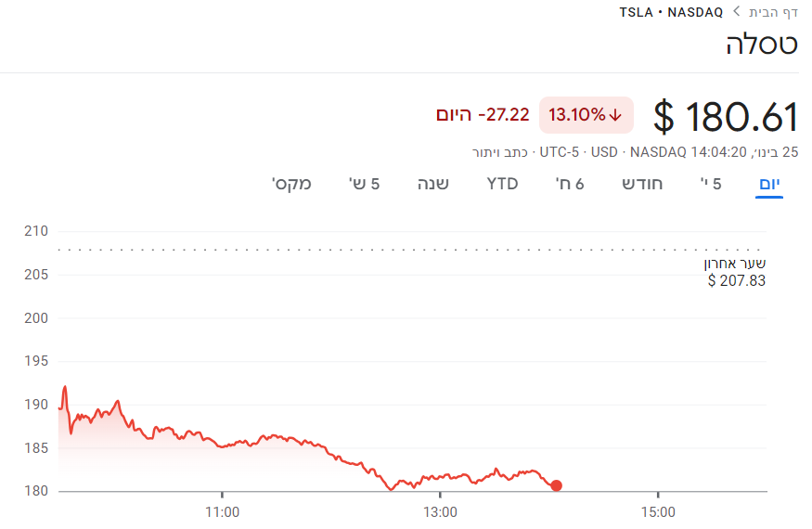Click the $180.61 current price
This screenshot has height=529, width=812.
[726, 117]
